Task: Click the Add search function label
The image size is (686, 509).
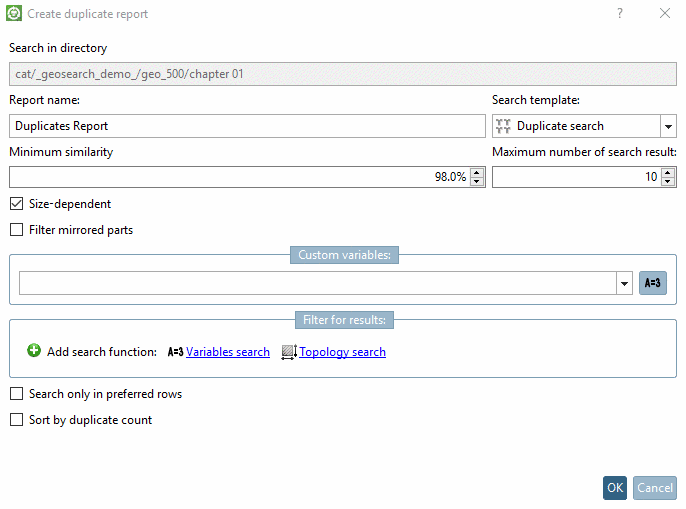Action: coord(102,352)
